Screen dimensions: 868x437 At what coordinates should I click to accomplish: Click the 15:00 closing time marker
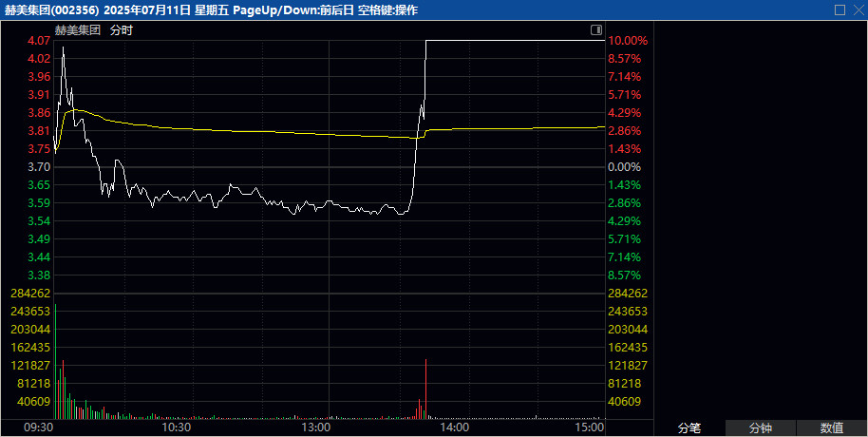(x=590, y=428)
